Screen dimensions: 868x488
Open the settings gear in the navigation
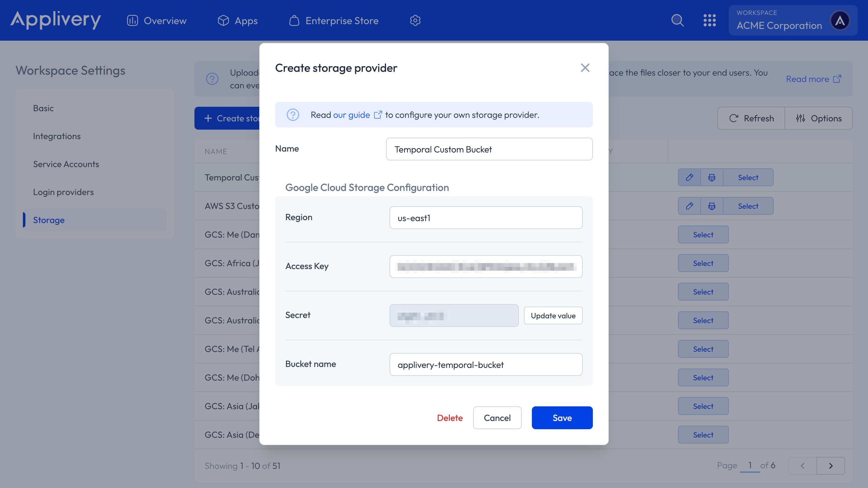coord(415,20)
